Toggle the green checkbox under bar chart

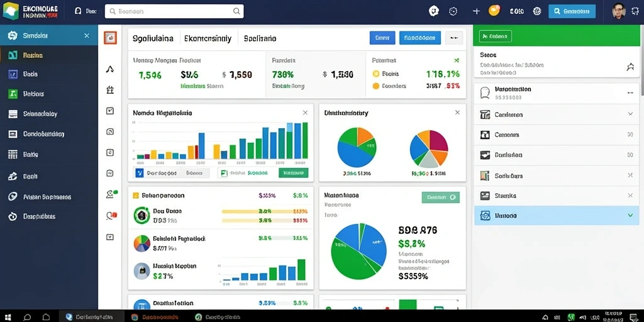[x=224, y=174]
